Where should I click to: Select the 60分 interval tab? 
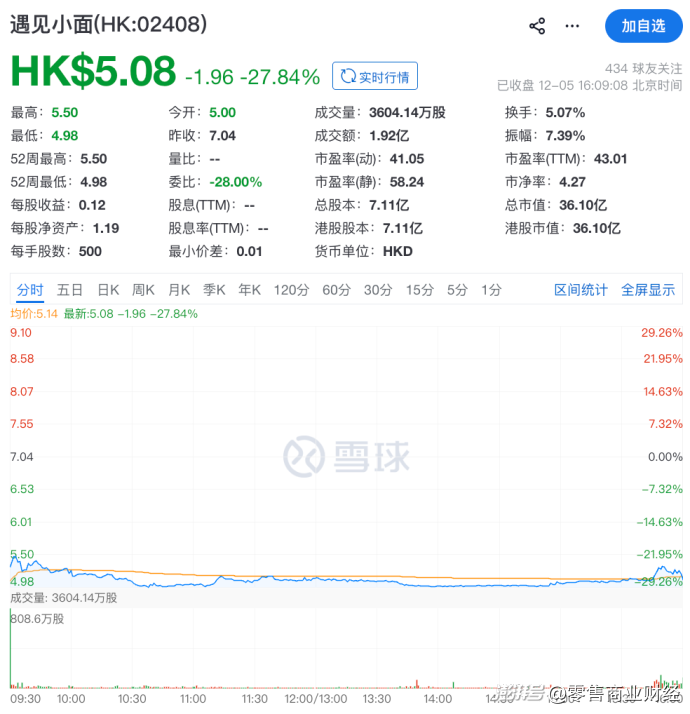click(336, 290)
